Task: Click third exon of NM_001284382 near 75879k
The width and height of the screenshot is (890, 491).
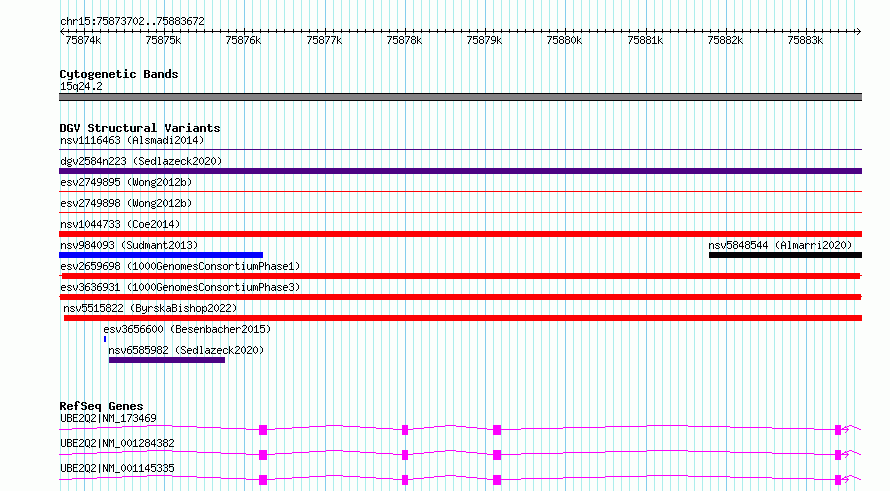Action: [497, 455]
